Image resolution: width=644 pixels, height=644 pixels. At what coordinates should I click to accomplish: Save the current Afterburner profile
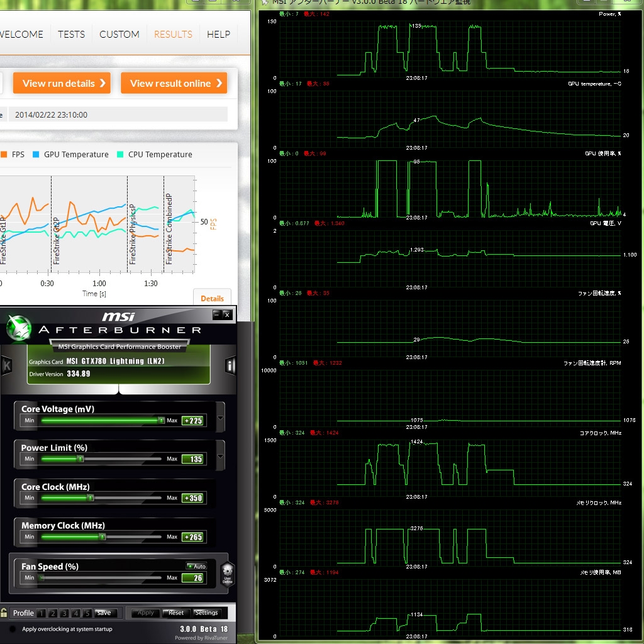105,613
